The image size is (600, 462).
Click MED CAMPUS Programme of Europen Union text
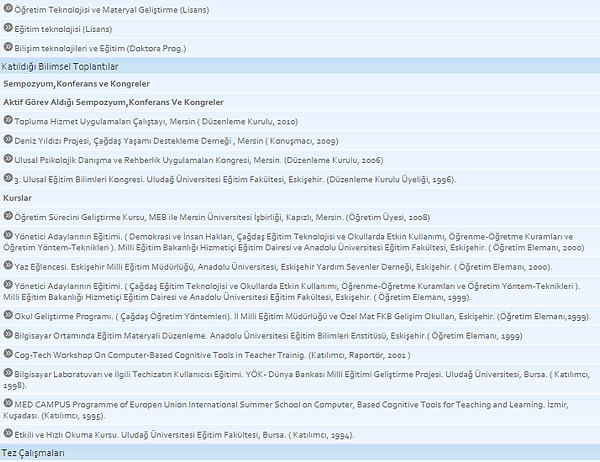[x=286, y=410]
